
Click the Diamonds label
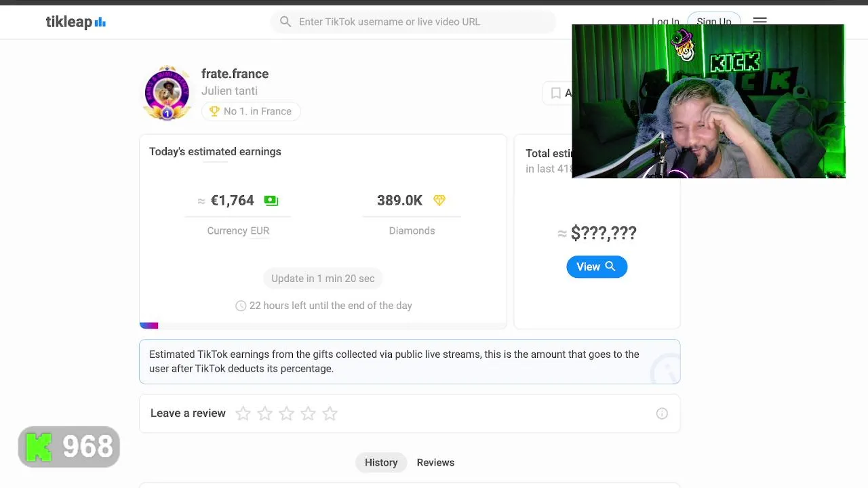[x=412, y=230]
